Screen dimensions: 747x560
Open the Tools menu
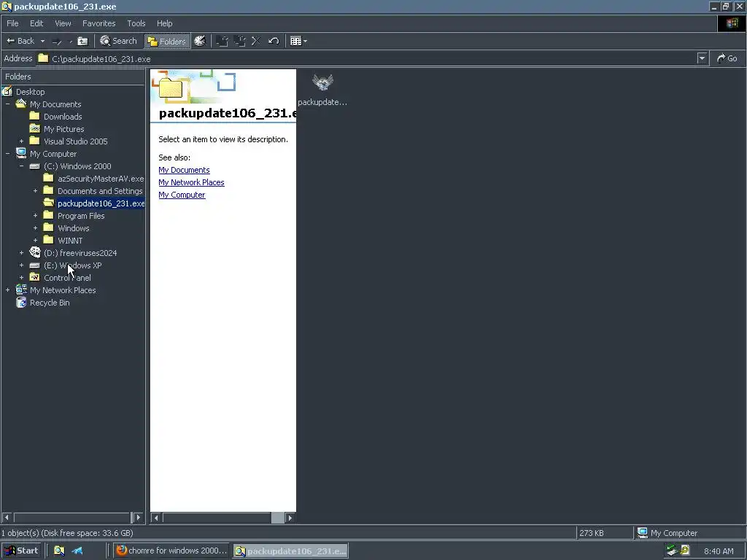[136, 23]
